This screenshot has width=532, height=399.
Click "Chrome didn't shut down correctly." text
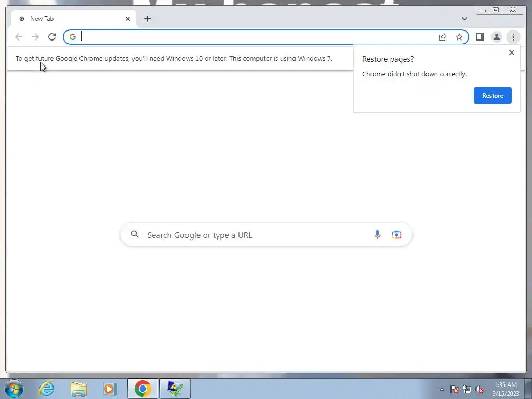pyautogui.click(x=414, y=74)
